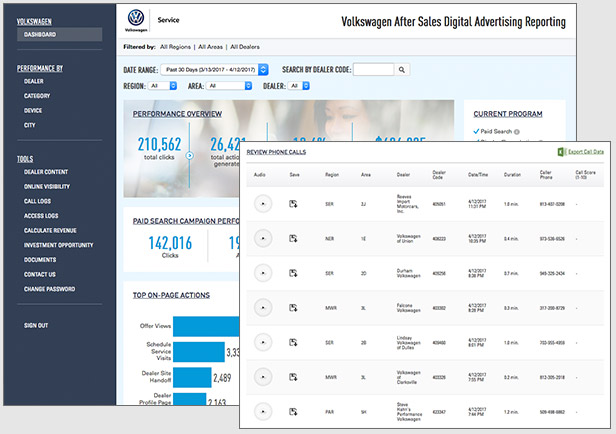This screenshot has width=616, height=434.
Task: Click the Current Program heading
Action: [x=508, y=114]
